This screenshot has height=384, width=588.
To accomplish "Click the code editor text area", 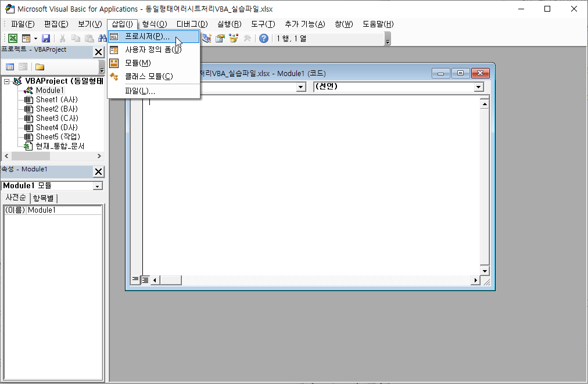I will pos(311,186).
